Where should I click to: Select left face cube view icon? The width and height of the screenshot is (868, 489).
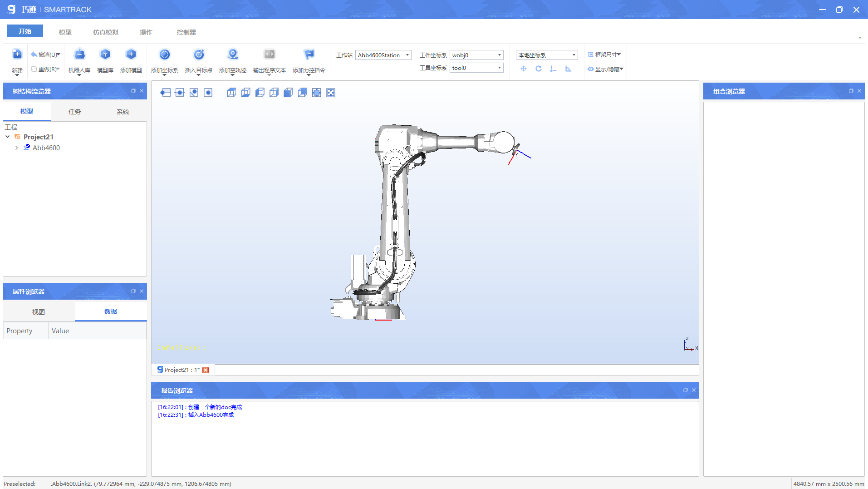coord(260,93)
